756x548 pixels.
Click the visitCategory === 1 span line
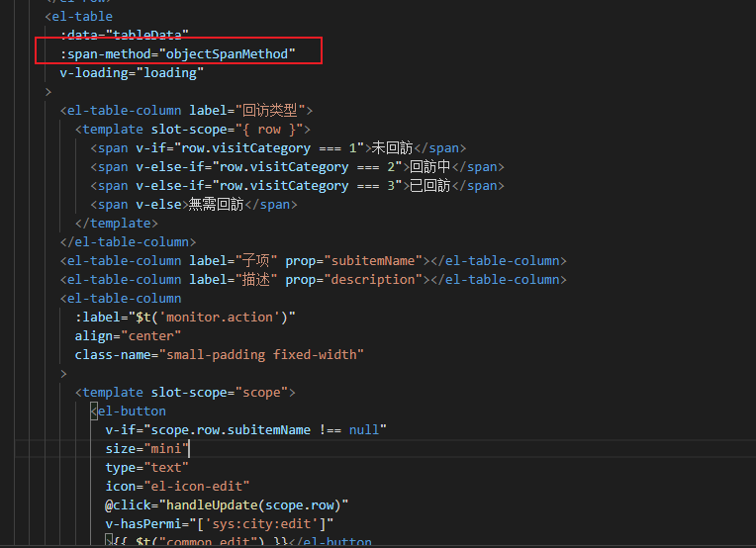pos(278,148)
